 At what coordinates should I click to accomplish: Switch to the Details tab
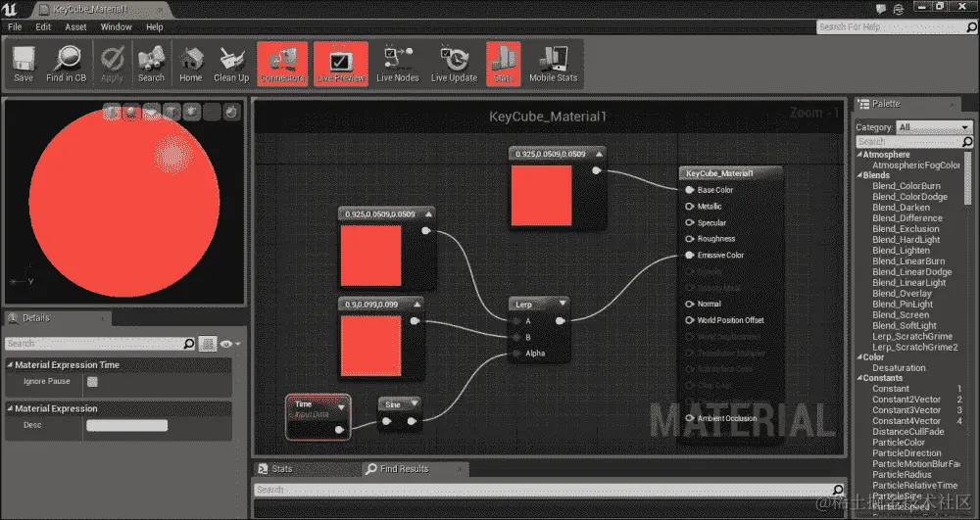tap(58, 317)
